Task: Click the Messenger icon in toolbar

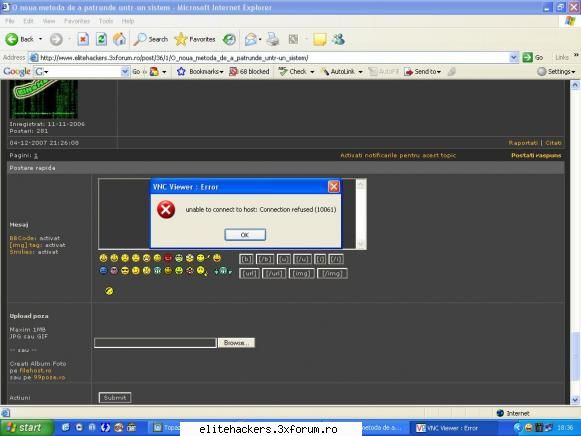Action: (338, 39)
